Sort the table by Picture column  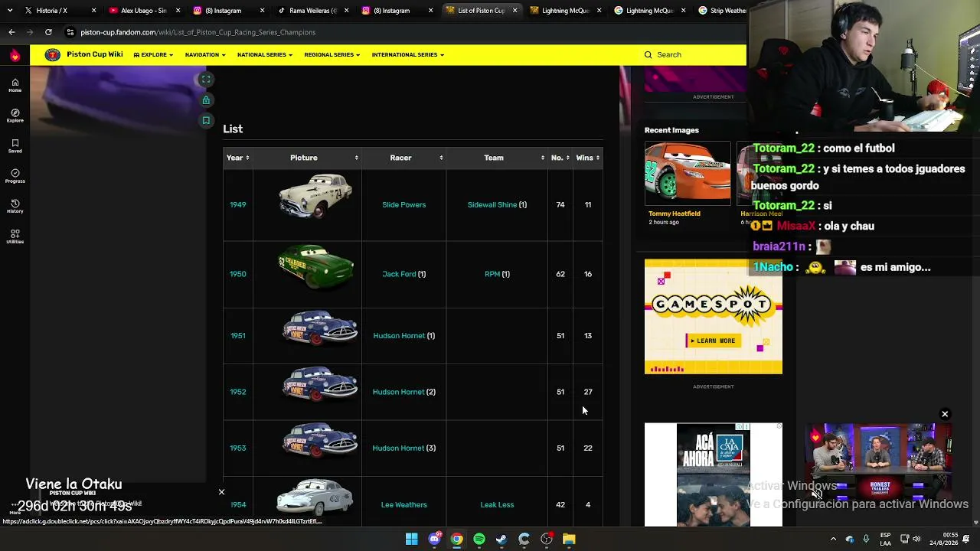coord(307,158)
